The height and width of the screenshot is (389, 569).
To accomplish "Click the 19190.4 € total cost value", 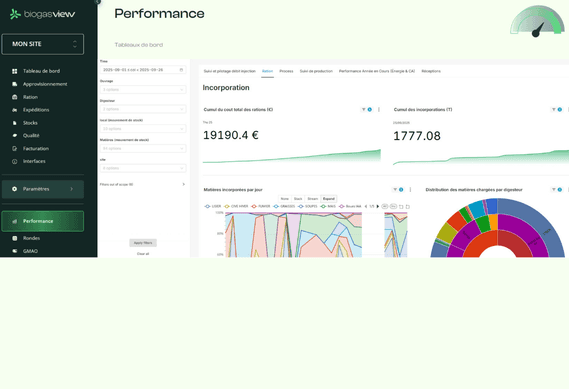I will click(230, 135).
